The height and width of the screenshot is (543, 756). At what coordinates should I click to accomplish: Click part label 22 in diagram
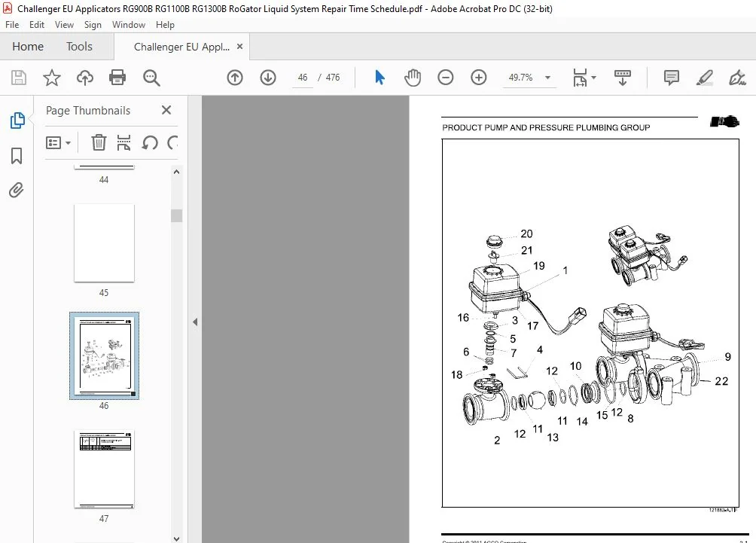[721, 381]
